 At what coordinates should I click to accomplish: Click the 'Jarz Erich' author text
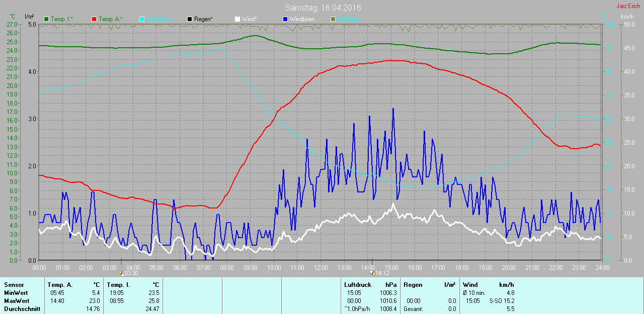628,6
